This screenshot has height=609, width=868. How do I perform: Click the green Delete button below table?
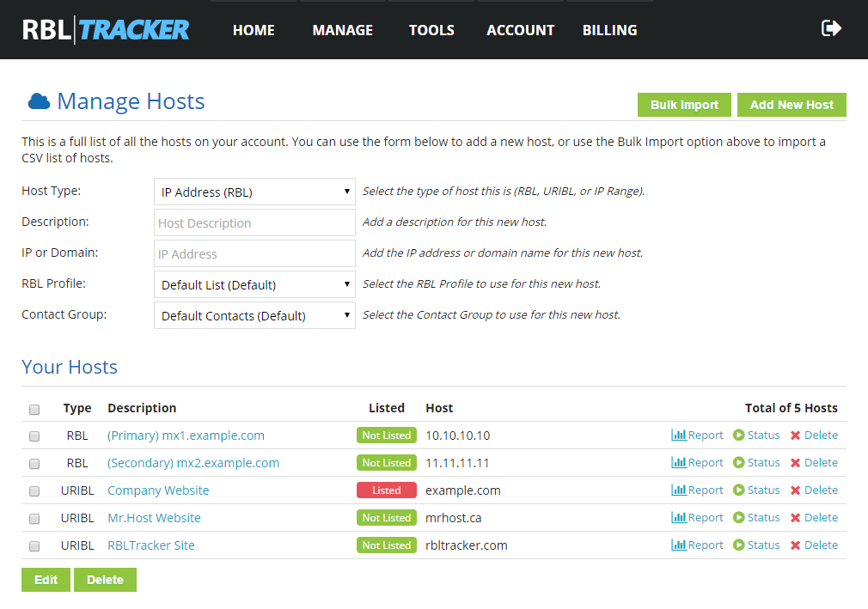point(105,580)
